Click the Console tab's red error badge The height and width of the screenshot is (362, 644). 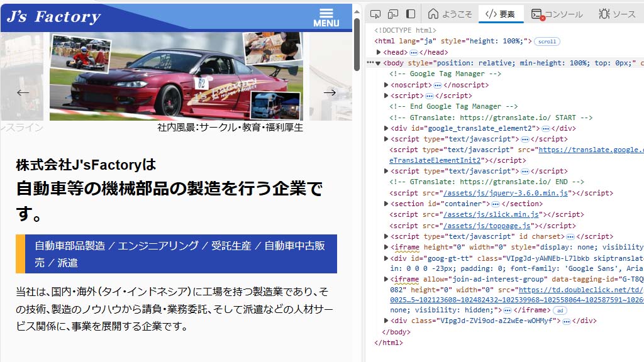pyautogui.click(x=543, y=18)
